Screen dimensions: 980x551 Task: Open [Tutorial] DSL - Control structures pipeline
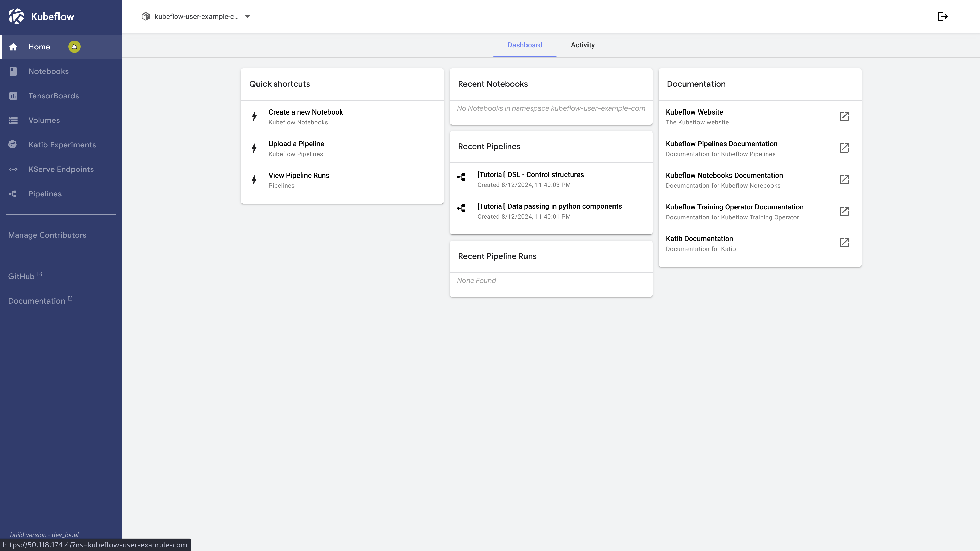click(x=530, y=175)
